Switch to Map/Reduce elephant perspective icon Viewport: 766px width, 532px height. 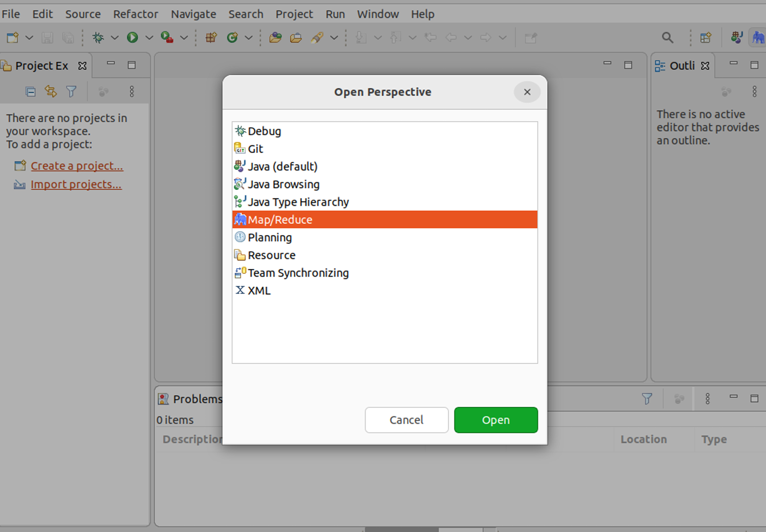coord(758,38)
